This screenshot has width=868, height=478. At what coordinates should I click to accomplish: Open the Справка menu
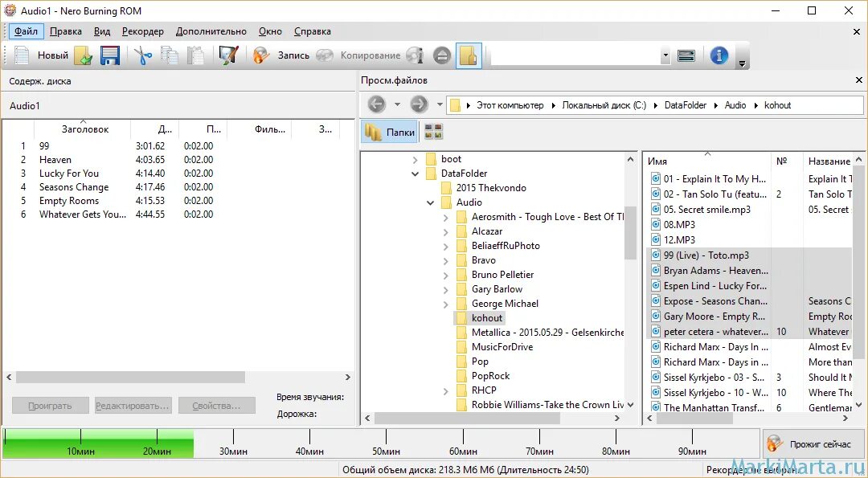pos(312,31)
